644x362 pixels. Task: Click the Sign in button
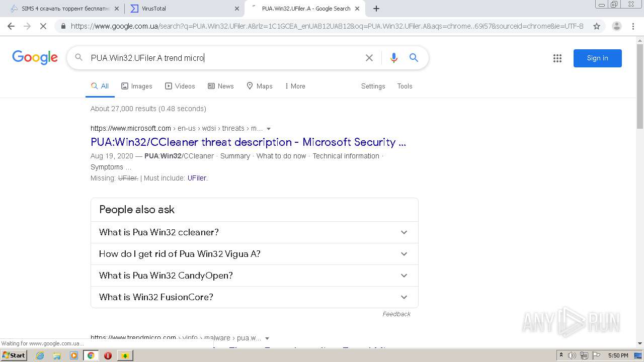pyautogui.click(x=597, y=58)
